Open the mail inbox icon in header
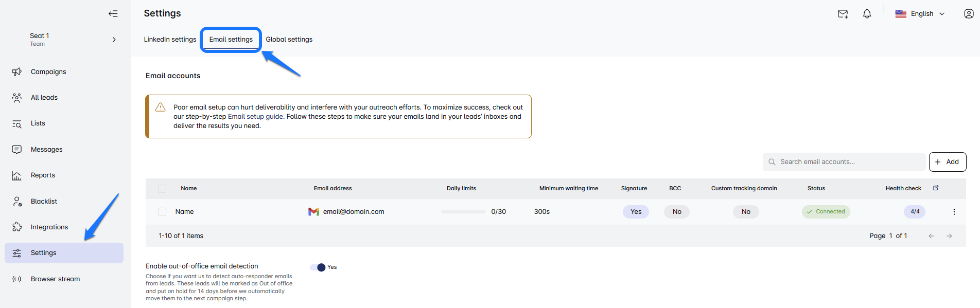The image size is (980, 308). click(x=843, y=14)
